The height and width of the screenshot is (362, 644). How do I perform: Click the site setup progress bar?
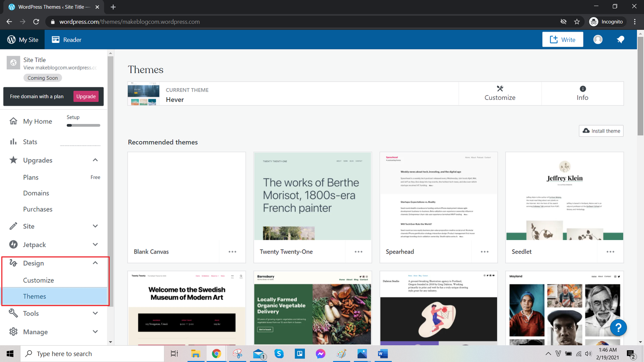tap(84, 125)
